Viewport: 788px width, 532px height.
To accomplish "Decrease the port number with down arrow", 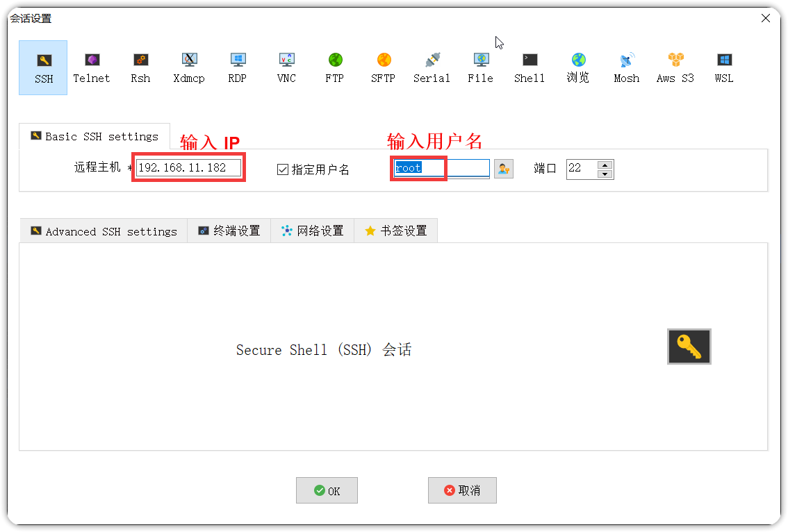I will [x=605, y=174].
